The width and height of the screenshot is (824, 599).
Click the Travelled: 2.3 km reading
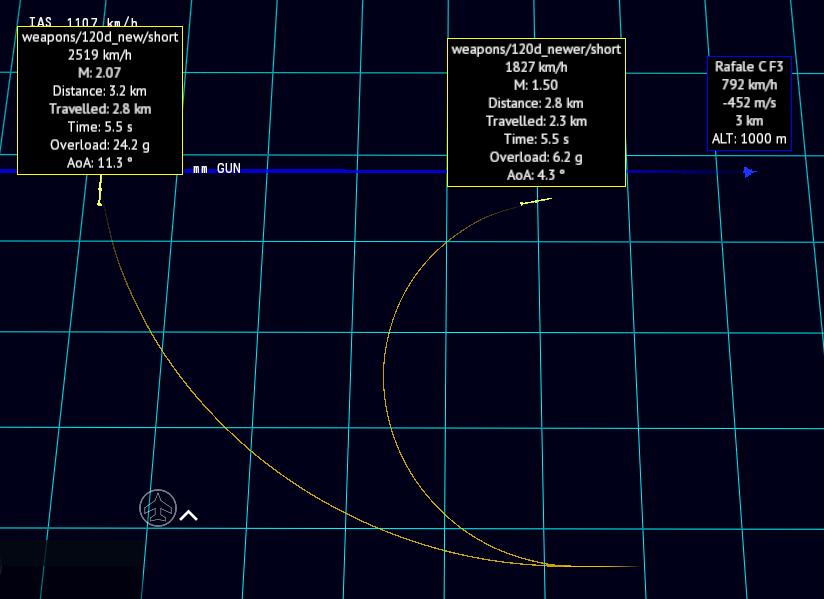coord(536,121)
